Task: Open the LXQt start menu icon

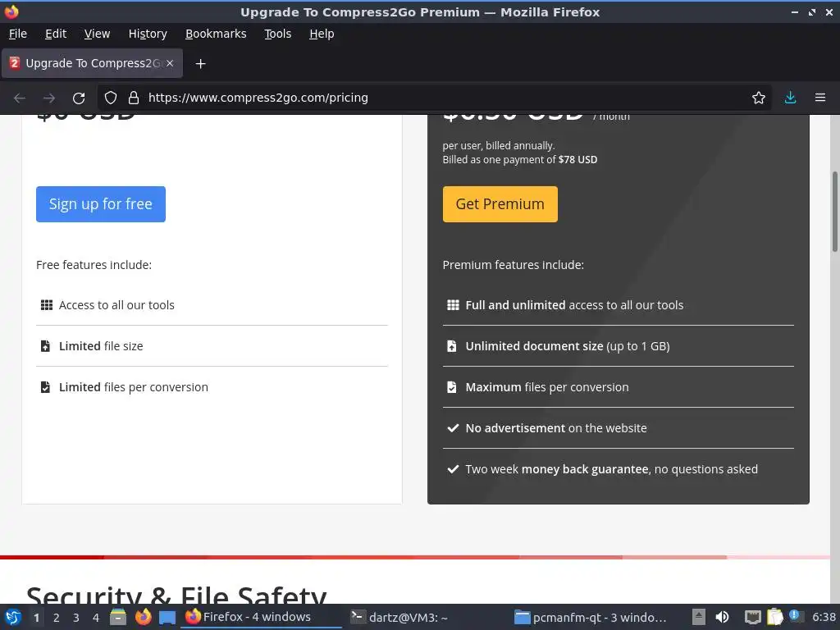Action: [13, 617]
